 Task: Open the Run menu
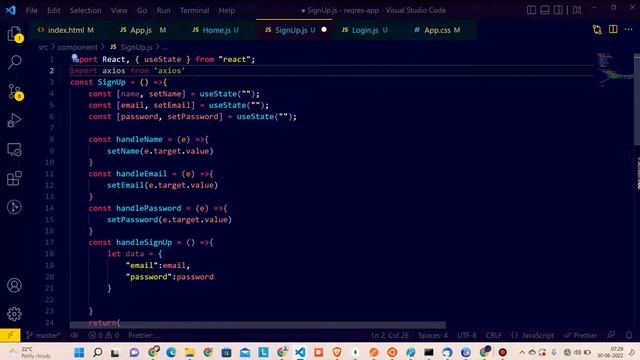pos(163,10)
